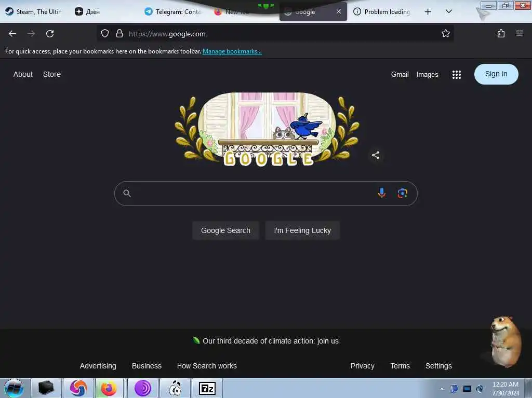Image resolution: width=532 pixels, height=398 pixels.
Task: Open the Privacy footer link
Action: [362, 366]
